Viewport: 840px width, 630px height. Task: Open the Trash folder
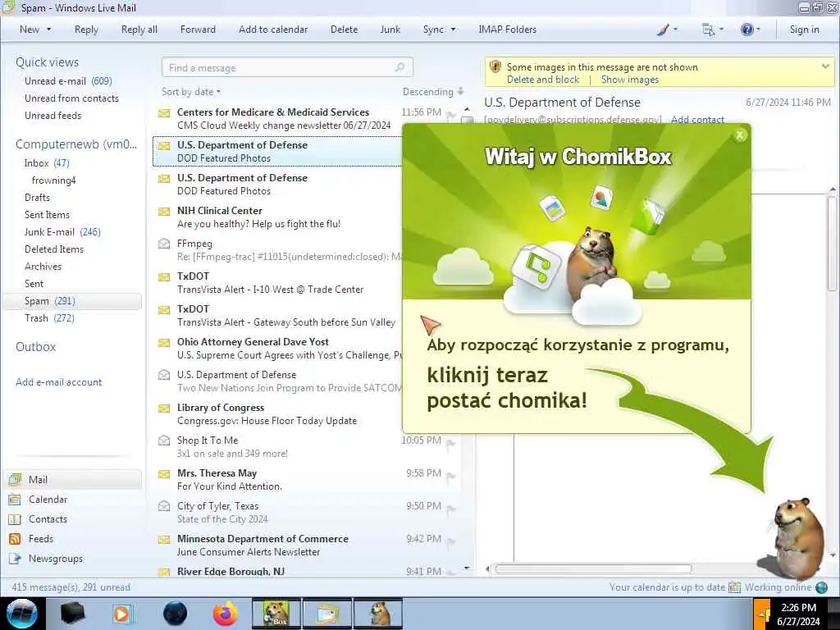[49, 318]
